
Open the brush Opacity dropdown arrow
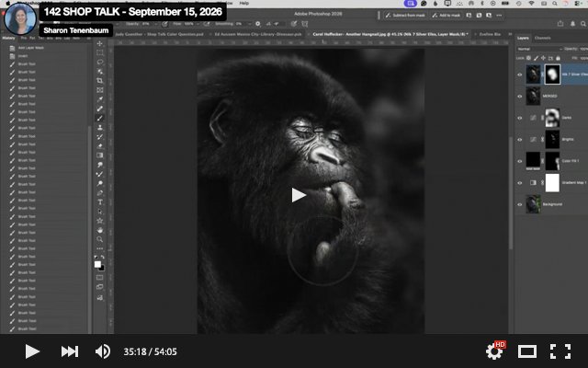click(x=156, y=24)
